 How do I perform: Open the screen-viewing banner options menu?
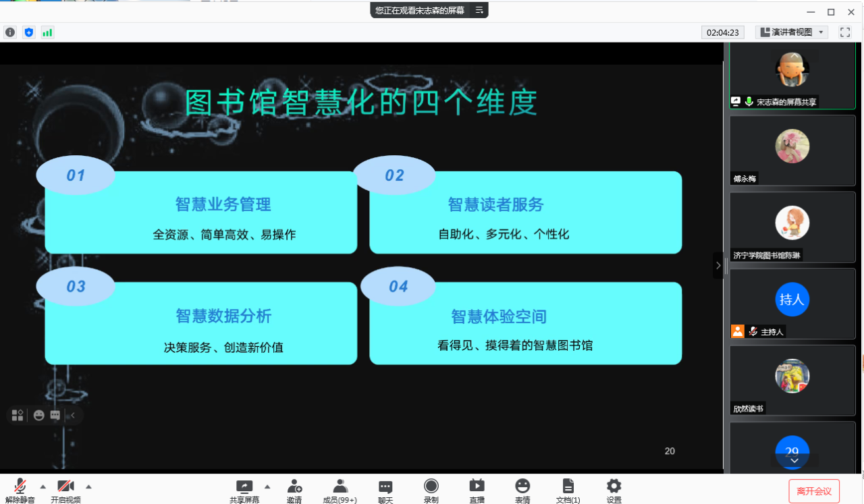pos(479,10)
